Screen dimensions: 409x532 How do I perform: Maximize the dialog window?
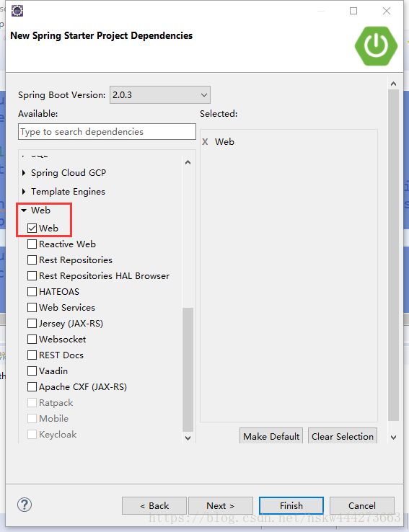pos(353,11)
